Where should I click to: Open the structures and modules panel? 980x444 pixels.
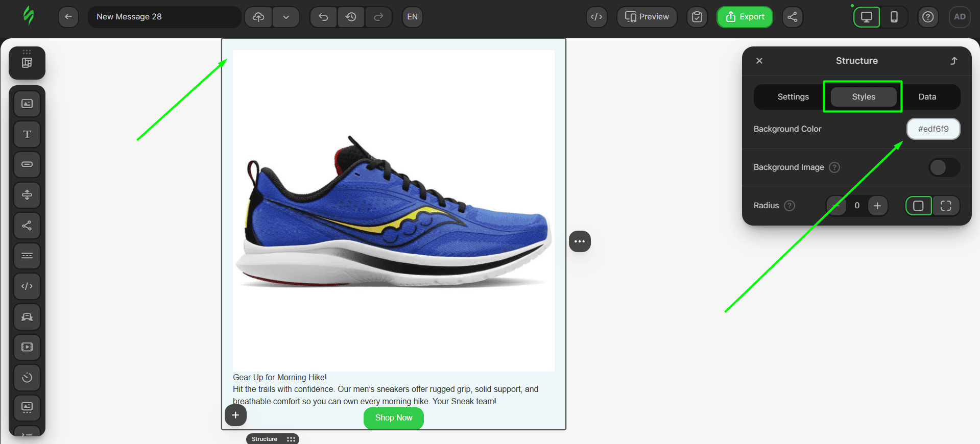pos(27,63)
